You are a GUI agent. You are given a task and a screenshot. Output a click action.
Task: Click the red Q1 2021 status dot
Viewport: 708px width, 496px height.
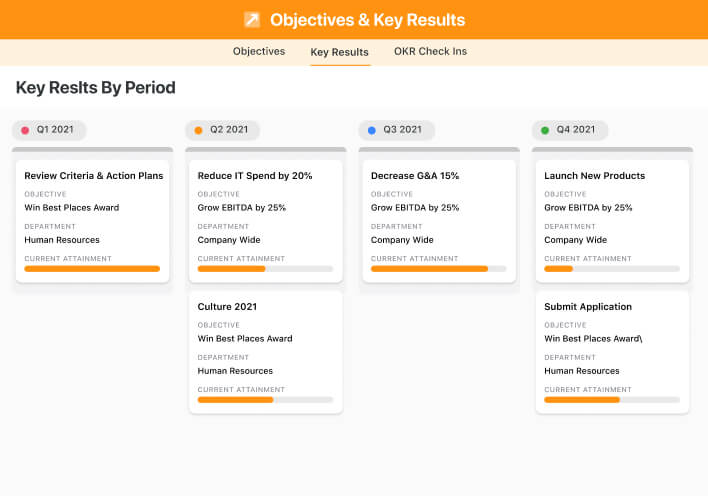[25, 130]
